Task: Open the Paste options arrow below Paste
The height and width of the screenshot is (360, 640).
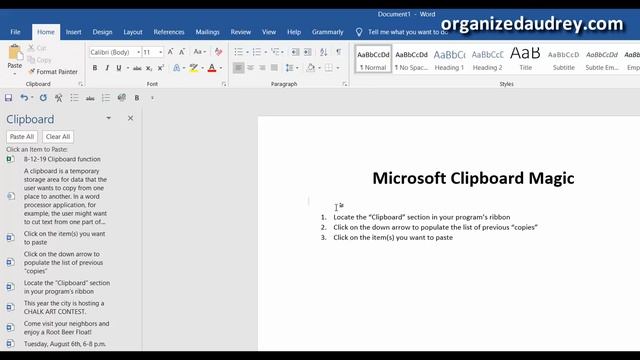Action: click(15, 74)
